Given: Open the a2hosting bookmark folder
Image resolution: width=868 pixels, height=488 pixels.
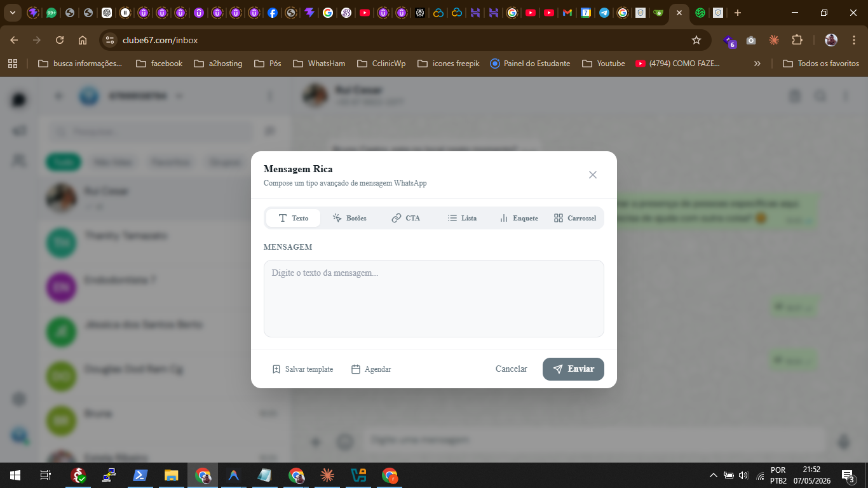Looking at the screenshot, I should (x=218, y=64).
